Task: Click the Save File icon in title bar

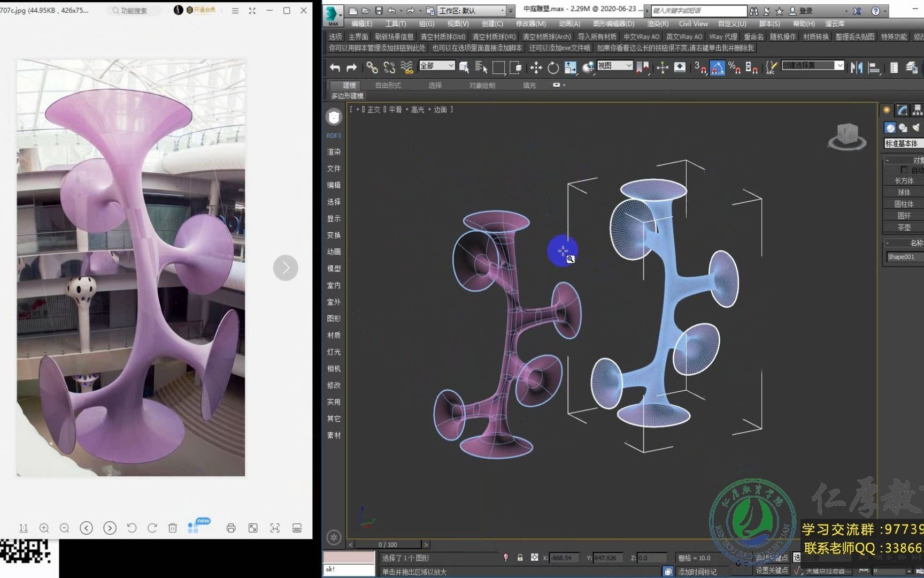Action: pos(379,11)
